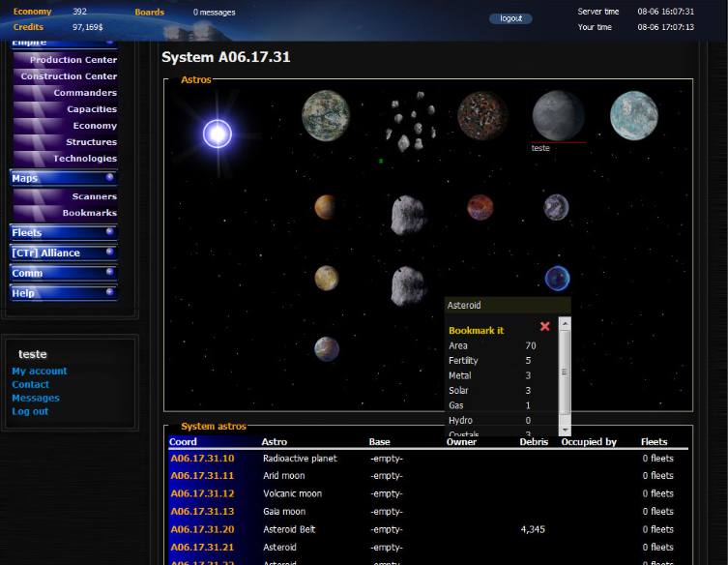Select the light blue icy planet

[634, 116]
